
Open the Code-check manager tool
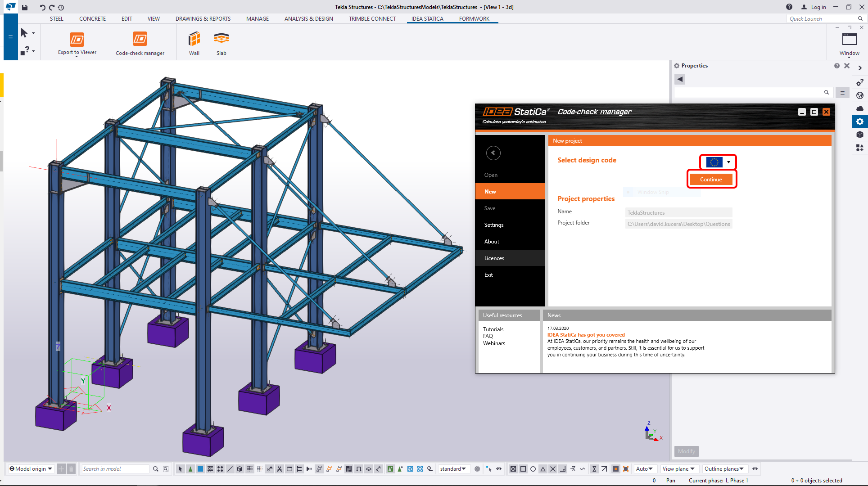point(140,40)
